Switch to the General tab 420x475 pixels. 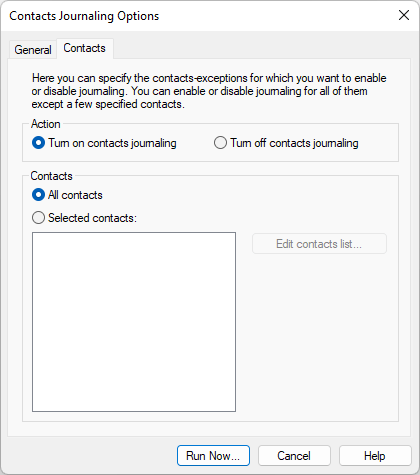33,50
